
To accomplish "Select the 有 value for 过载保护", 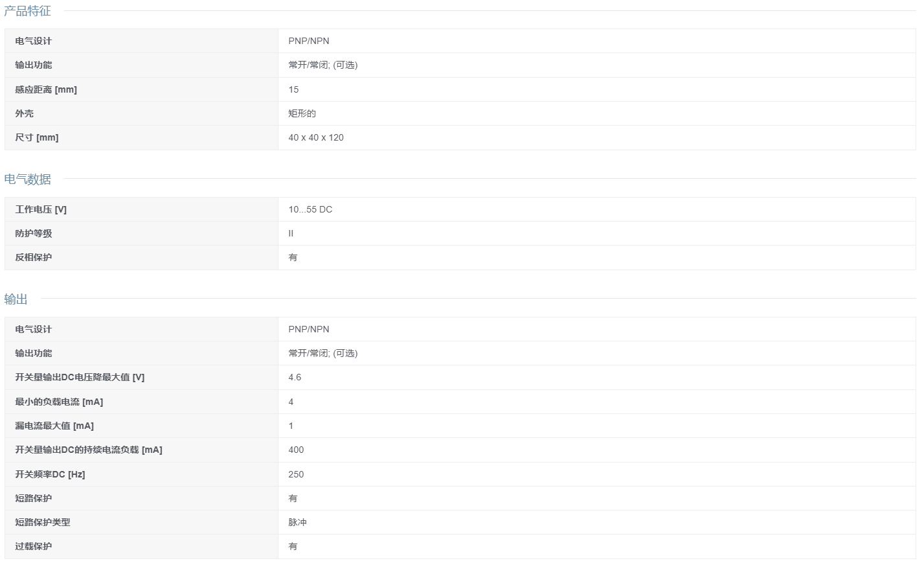I will click(x=293, y=546).
